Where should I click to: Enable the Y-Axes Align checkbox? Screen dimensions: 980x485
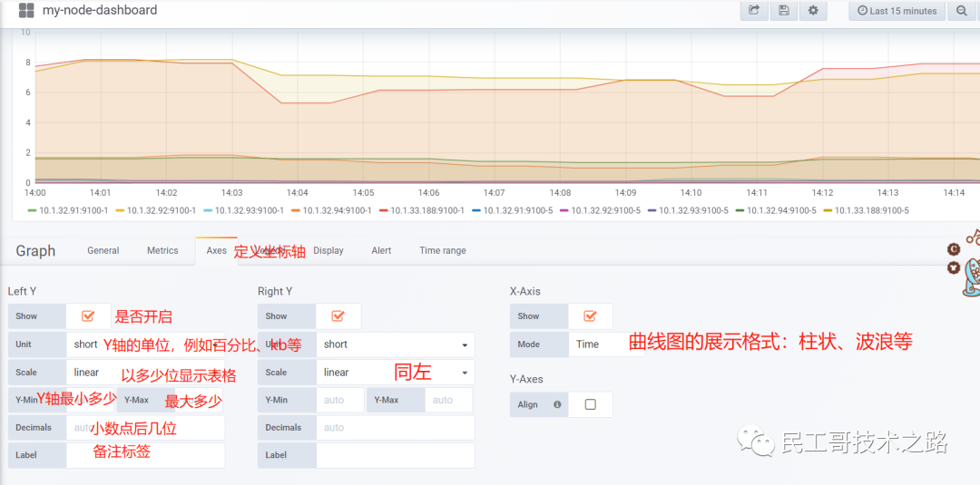590,404
